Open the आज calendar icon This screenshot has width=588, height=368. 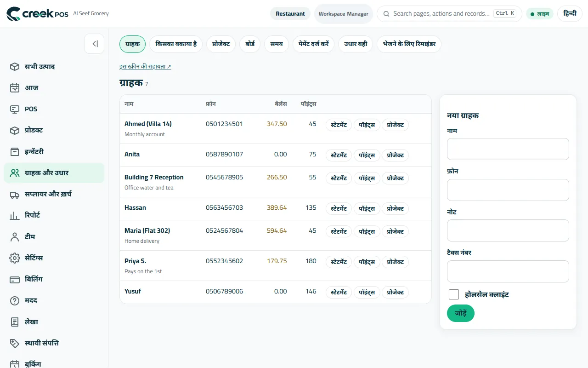coord(15,88)
